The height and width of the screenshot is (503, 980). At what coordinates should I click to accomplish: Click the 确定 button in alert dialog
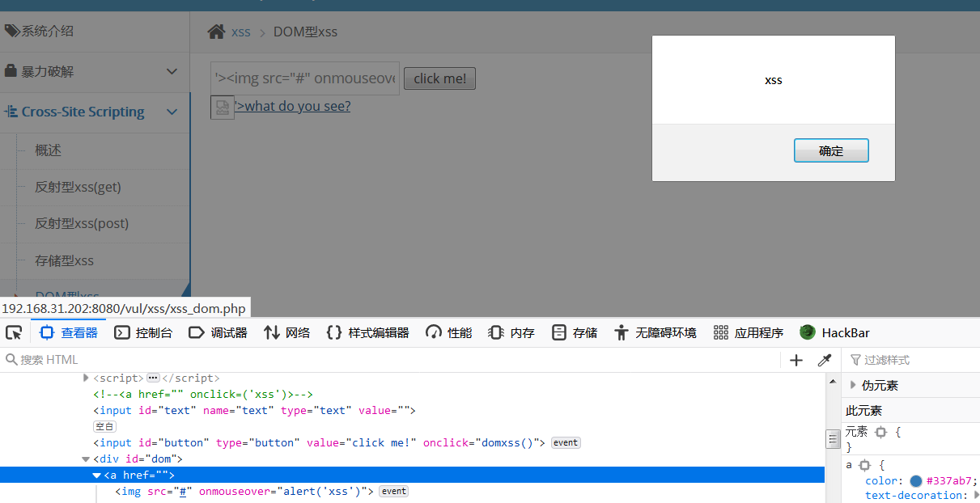click(x=831, y=150)
